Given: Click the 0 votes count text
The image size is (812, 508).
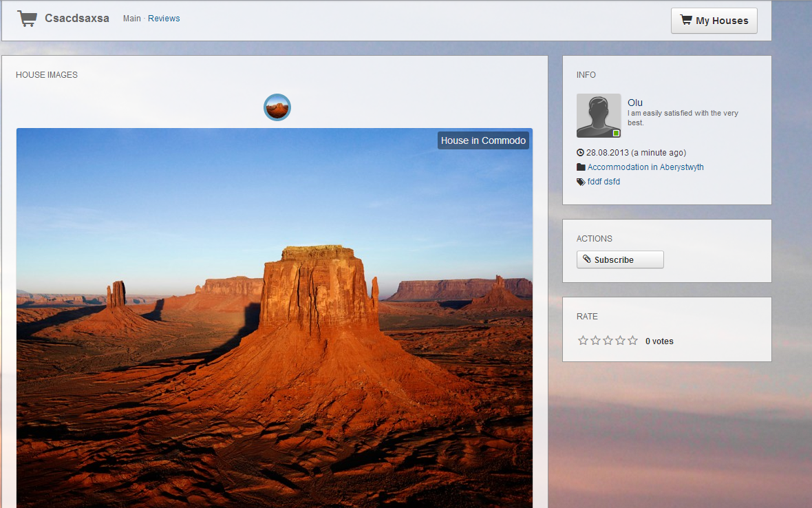Looking at the screenshot, I should pyautogui.click(x=659, y=341).
